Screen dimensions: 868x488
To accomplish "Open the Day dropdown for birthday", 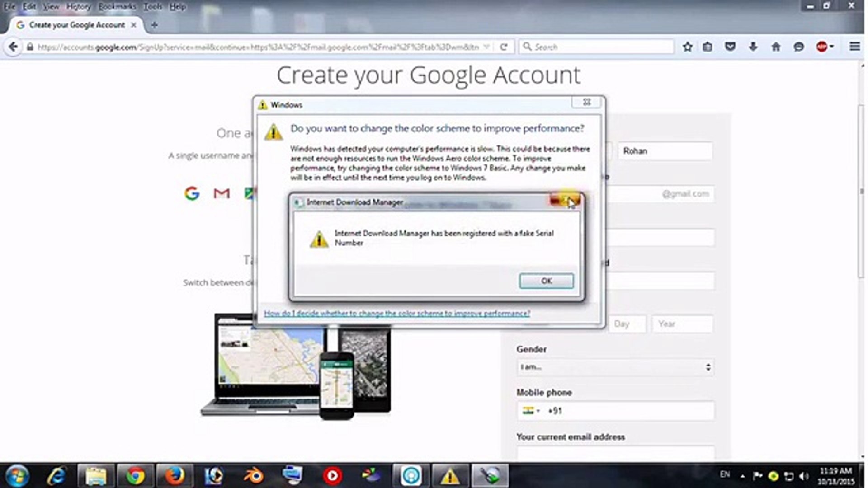I will pyautogui.click(x=627, y=324).
